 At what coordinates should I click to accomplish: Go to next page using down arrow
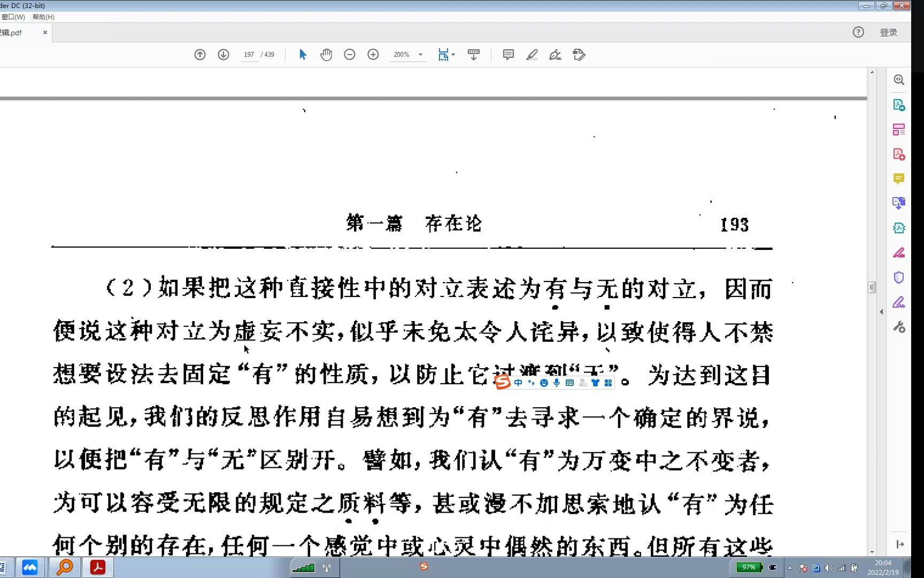coord(224,55)
